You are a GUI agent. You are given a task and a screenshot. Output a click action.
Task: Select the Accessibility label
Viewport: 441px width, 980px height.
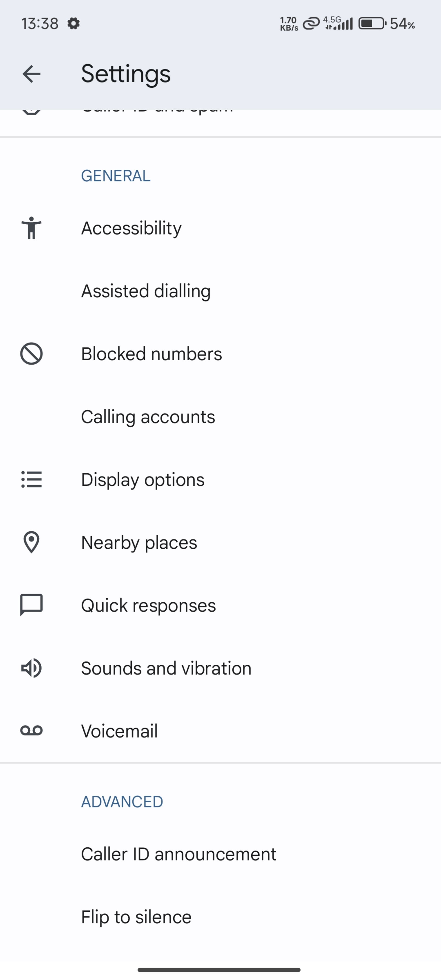131,228
